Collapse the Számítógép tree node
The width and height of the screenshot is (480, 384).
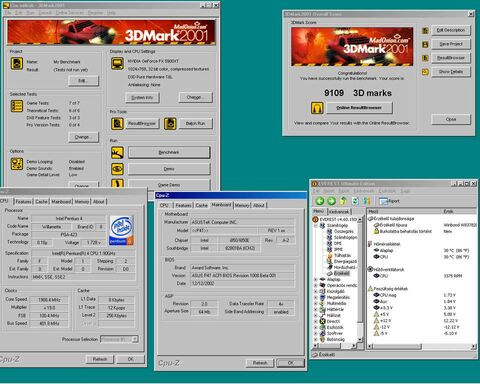(315, 225)
